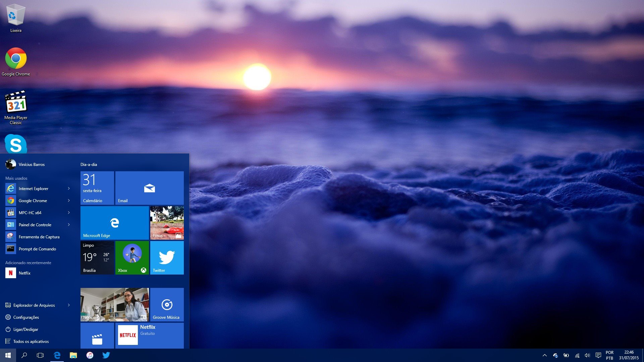Screen dimensions: 644x362
Task: Expand MPC-HC x64 jump list arrow
Action: click(69, 213)
